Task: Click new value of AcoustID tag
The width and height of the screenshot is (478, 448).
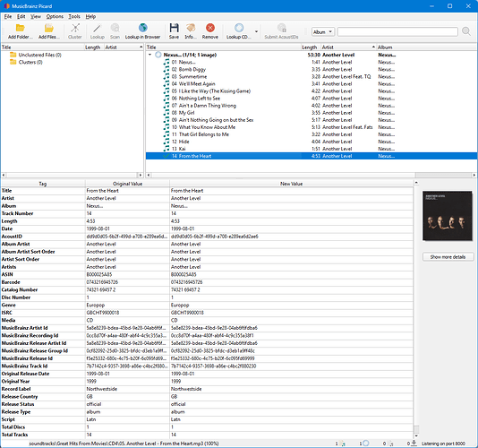Action: 215,237
